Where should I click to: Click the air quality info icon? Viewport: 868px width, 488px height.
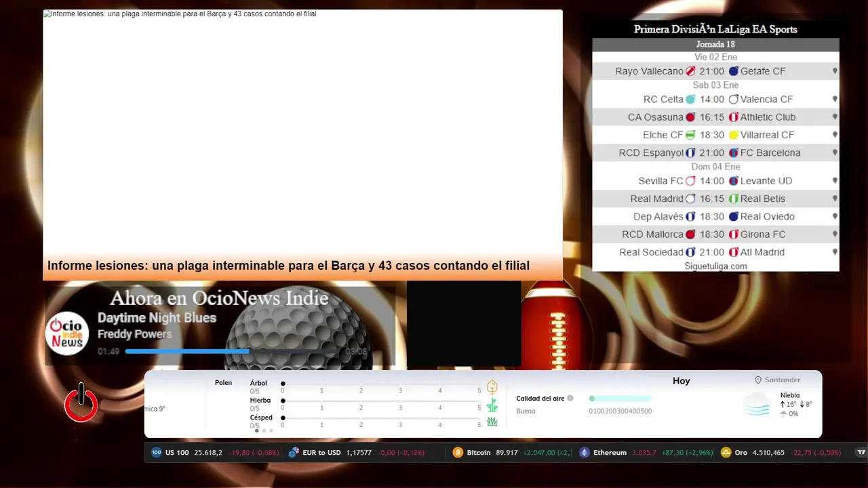coord(570,399)
